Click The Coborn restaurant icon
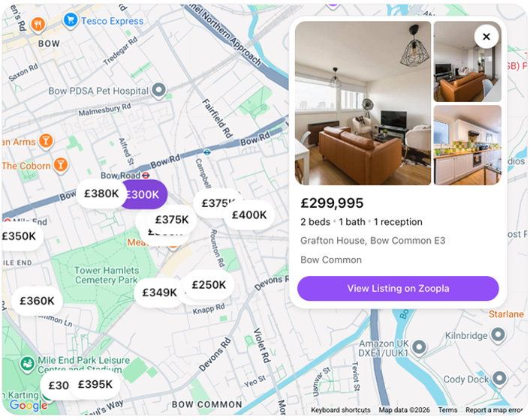The image size is (530, 420). click(61, 165)
